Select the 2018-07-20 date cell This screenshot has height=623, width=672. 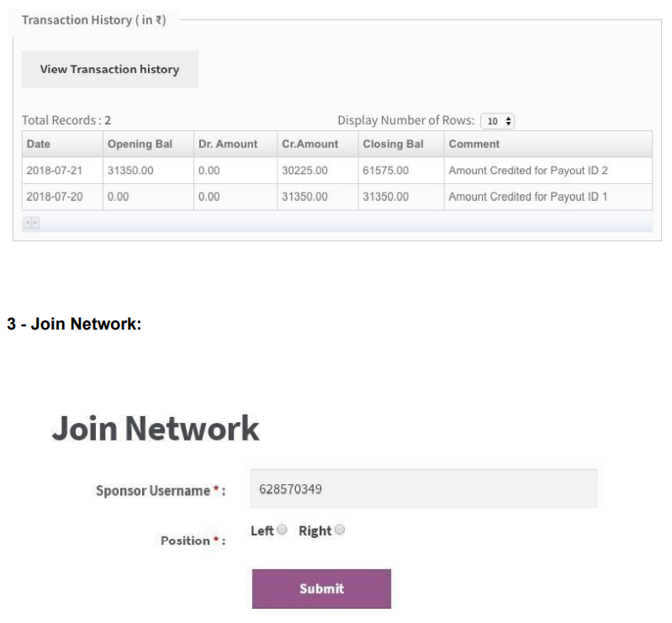62,197
